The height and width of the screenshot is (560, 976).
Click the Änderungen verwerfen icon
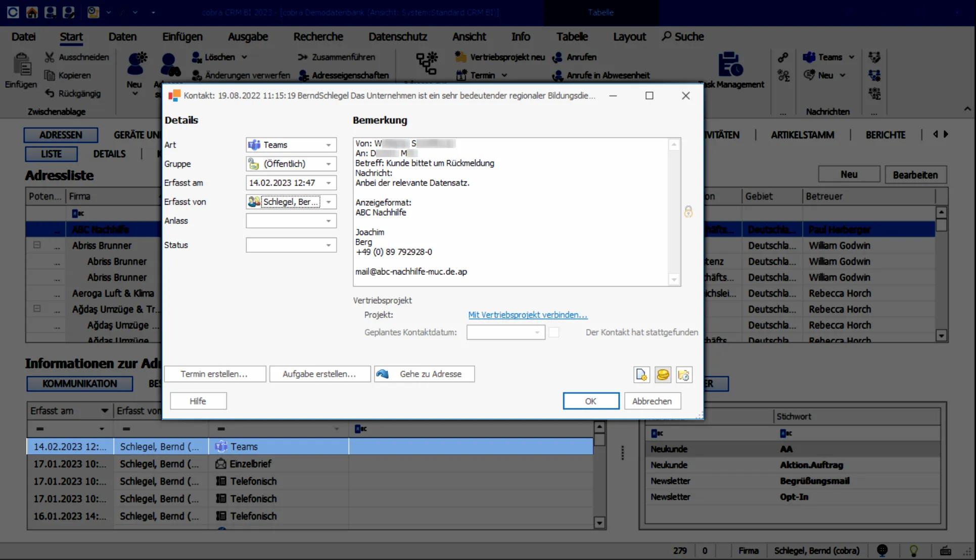point(197,75)
